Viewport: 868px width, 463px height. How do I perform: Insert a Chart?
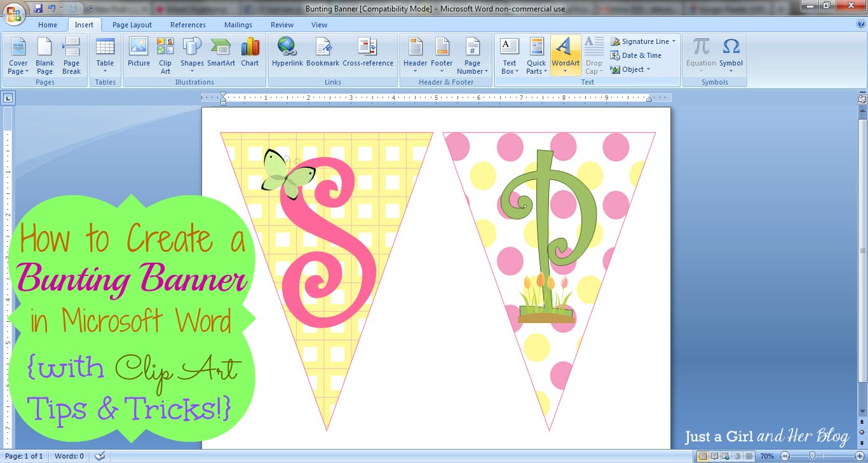point(250,52)
